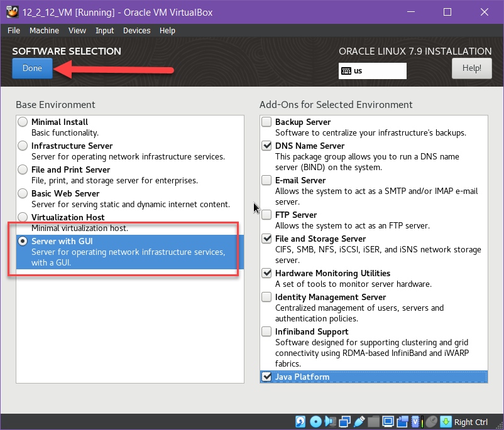504x430 pixels.
Task: Click the Help! button
Action: point(471,68)
